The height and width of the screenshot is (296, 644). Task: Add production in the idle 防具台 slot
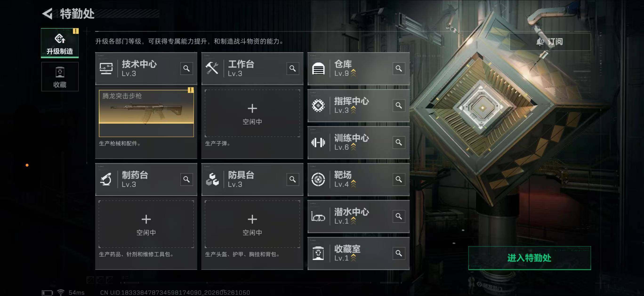(x=252, y=224)
